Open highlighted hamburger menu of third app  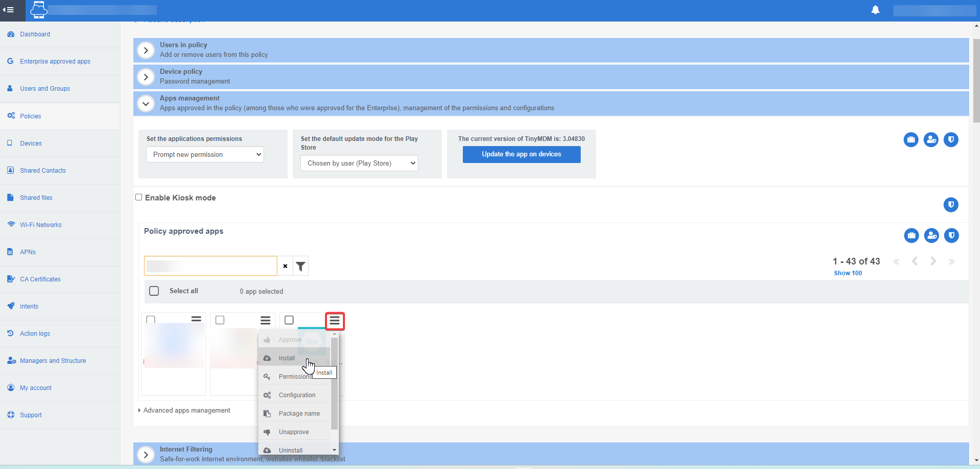click(335, 321)
